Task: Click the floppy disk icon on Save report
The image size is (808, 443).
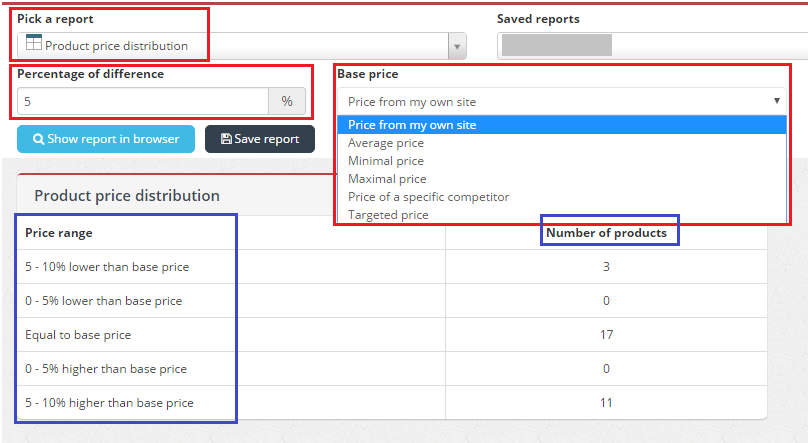Action: click(x=226, y=139)
